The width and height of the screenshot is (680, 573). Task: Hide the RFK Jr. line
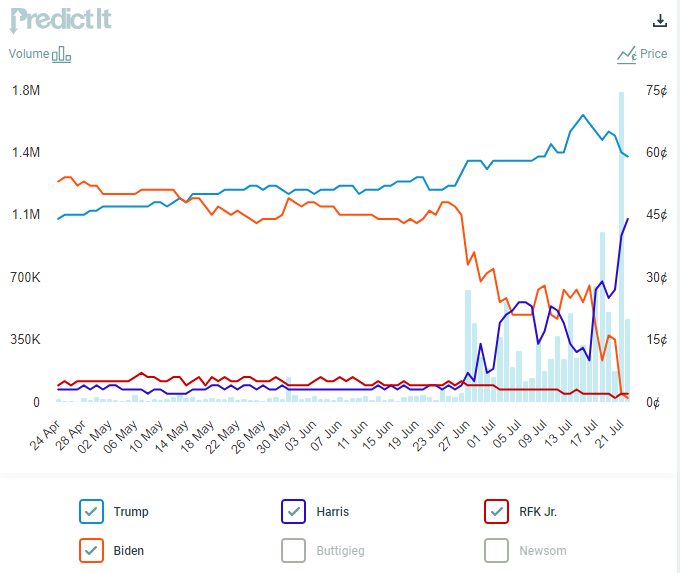point(496,512)
